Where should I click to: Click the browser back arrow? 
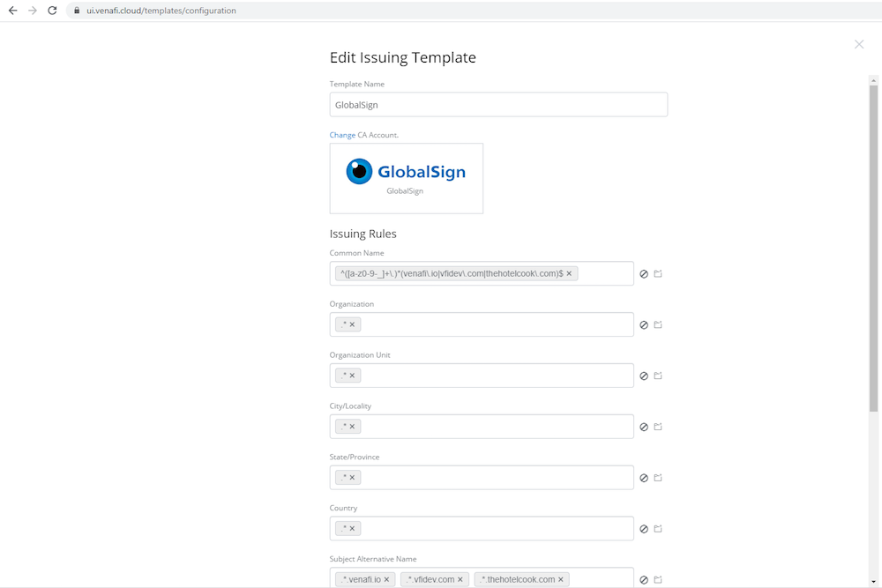click(x=13, y=10)
